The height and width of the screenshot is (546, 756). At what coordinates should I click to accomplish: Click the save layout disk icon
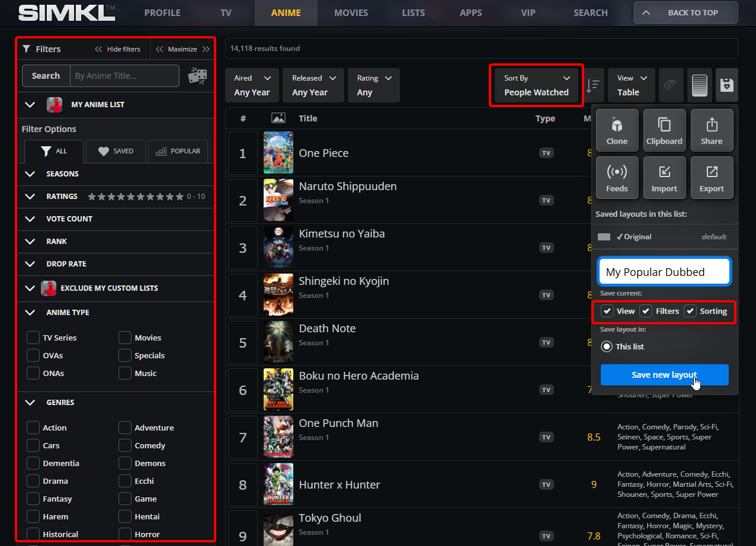pos(726,85)
